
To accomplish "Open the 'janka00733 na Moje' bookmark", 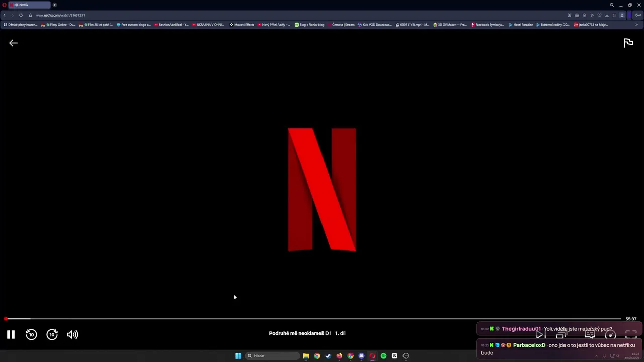I will point(591,25).
